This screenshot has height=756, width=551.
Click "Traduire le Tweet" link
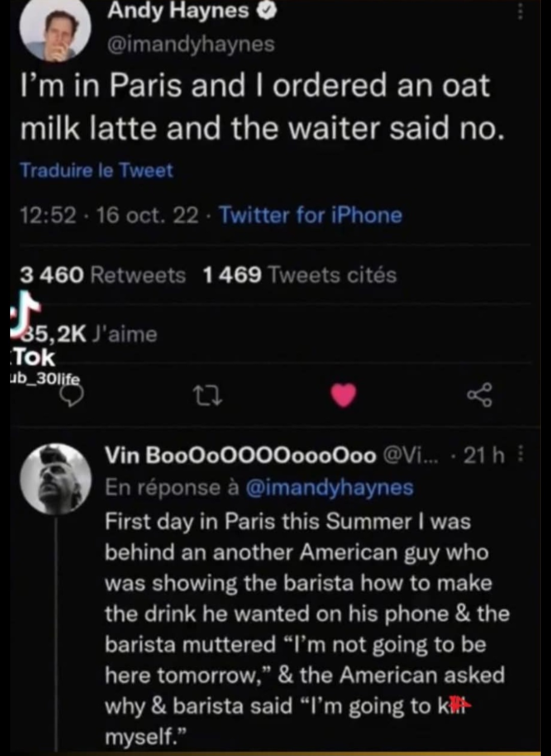(x=96, y=170)
